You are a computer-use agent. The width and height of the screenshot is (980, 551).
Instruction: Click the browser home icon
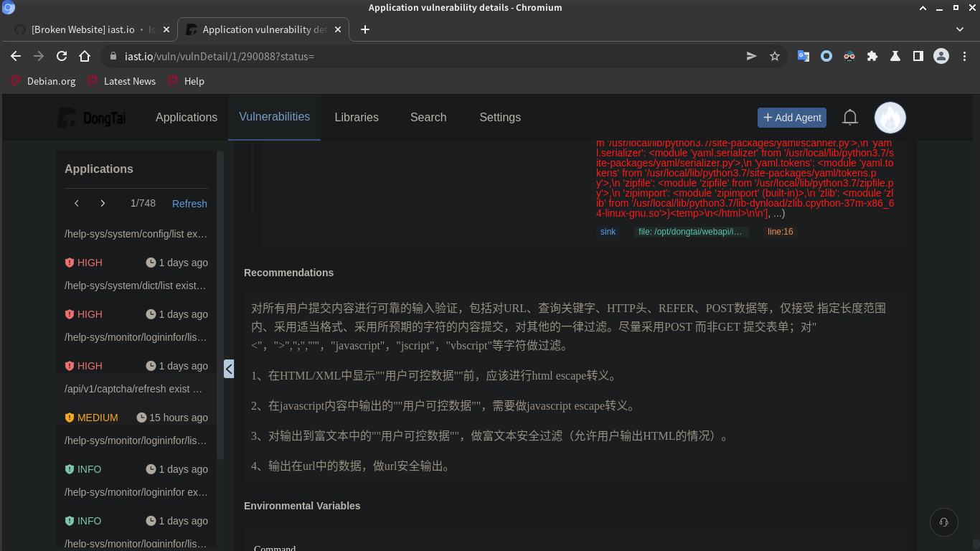pyautogui.click(x=84, y=56)
